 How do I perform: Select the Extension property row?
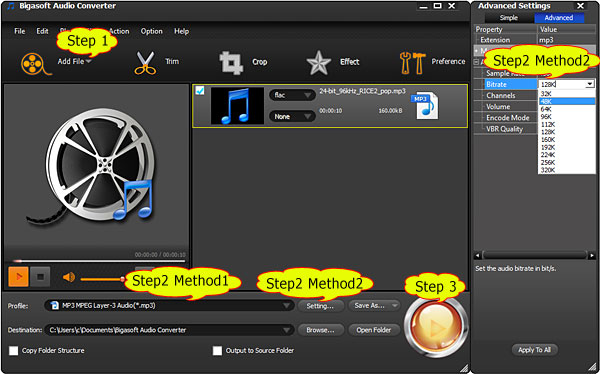point(506,40)
